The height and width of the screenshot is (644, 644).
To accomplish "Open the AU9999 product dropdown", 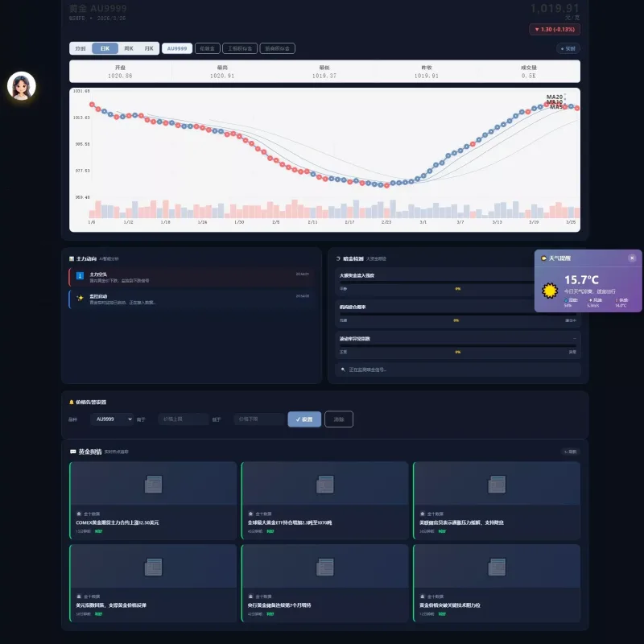I will pyautogui.click(x=112, y=419).
